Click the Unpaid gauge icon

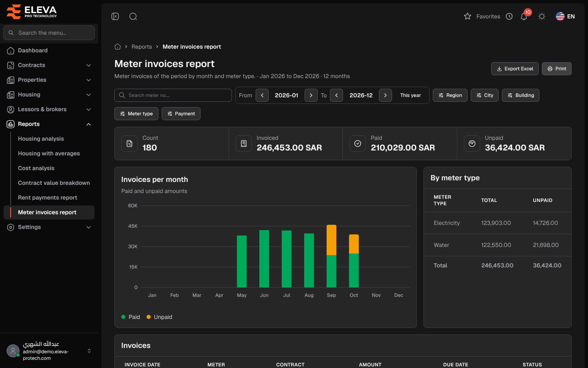(472, 144)
